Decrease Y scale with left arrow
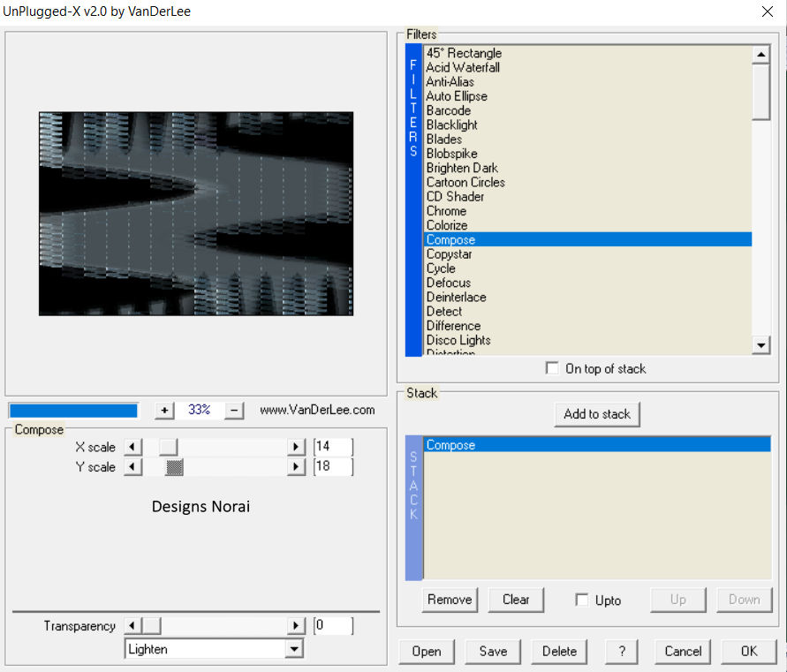The height and width of the screenshot is (672, 787). click(x=132, y=467)
